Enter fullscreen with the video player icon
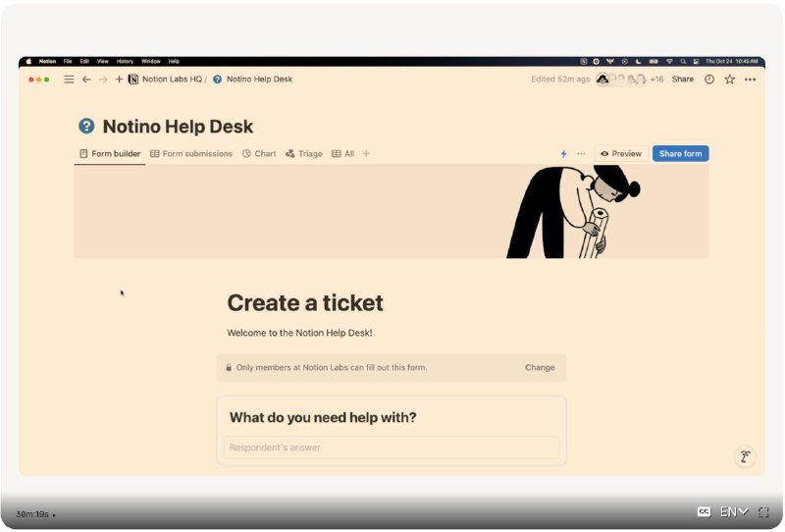785x532 pixels. click(x=763, y=511)
